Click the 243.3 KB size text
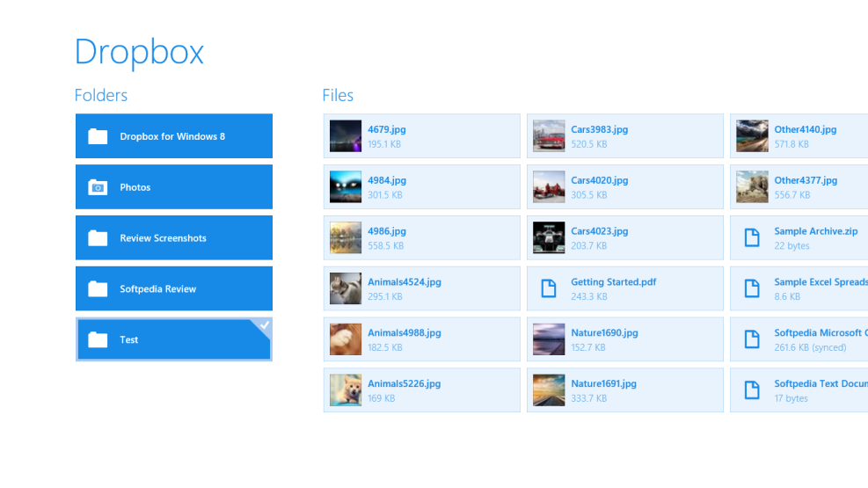Image resolution: width=868 pixels, height=488 pixels. [x=589, y=296]
